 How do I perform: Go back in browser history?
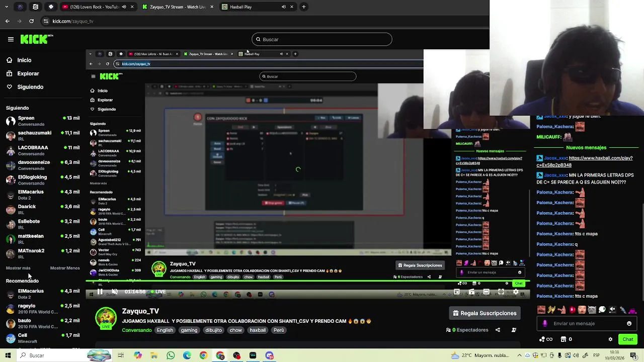pos(7,21)
